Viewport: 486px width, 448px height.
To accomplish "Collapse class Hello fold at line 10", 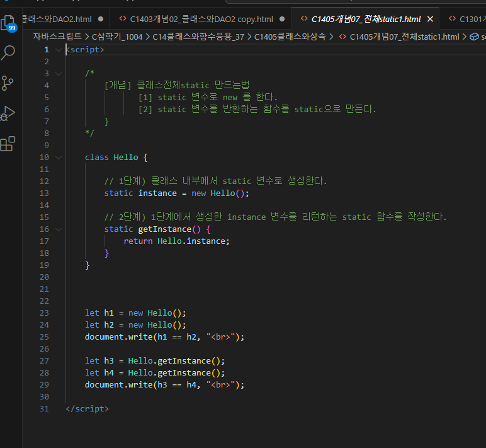I will (59, 158).
